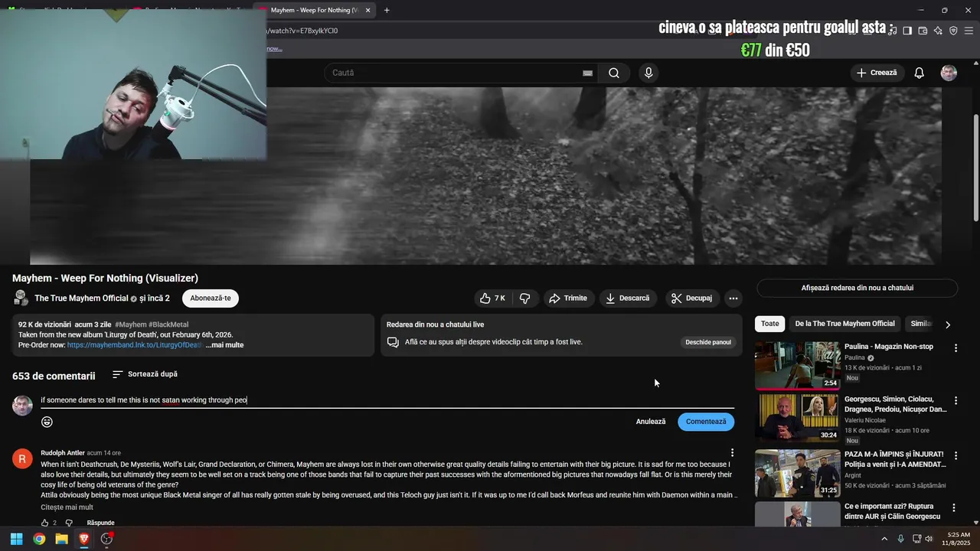Image resolution: width=980 pixels, height=551 pixels.
Task: Like the Mayhem video with thumbs up
Action: click(x=492, y=298)
